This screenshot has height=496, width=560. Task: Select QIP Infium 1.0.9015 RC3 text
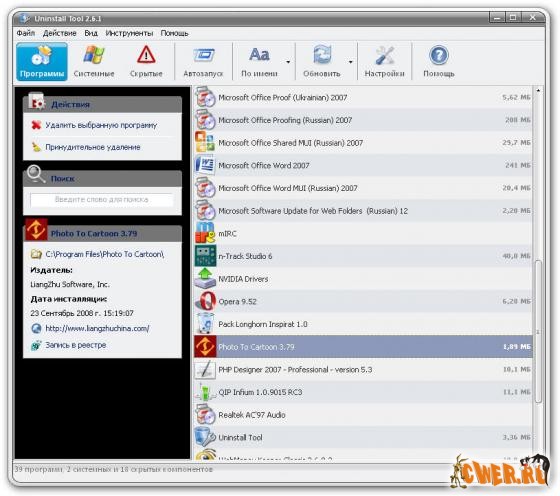[x=260, y=392]
